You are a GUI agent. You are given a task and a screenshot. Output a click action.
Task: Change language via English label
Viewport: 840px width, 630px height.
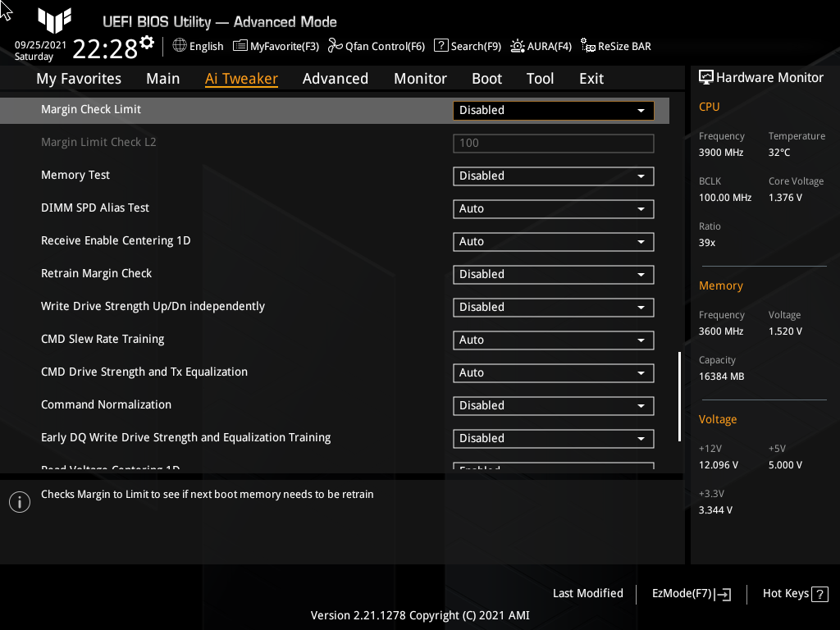click(206, 47)
